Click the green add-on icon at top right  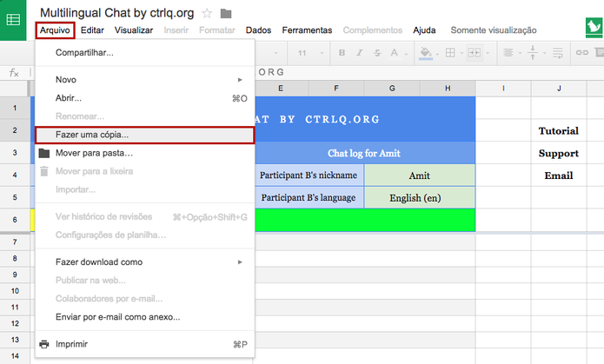(594, 28)
